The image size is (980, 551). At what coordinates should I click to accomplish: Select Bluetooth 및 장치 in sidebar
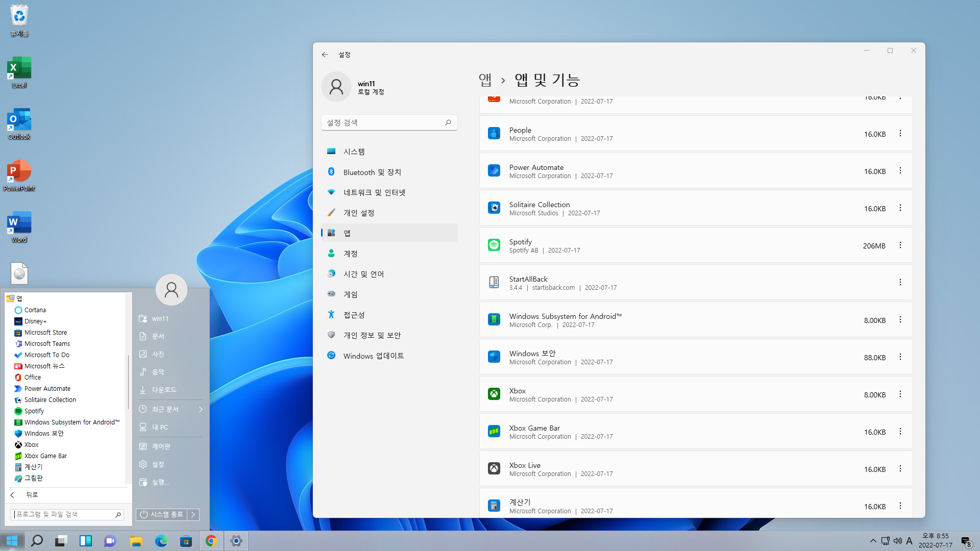pyautogui.click(x=389, y=172)
